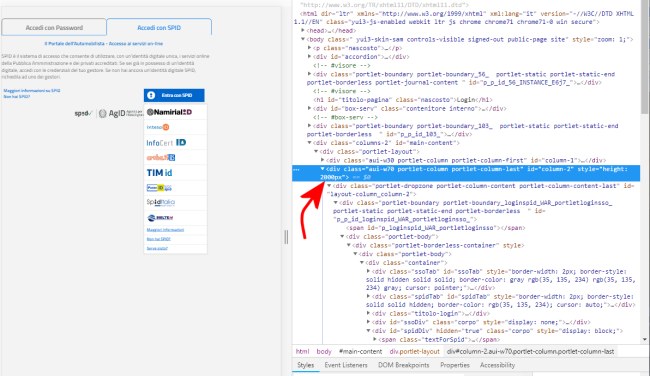Select the span id p_loginspid_WAR_portletloginsso line
Screen dimensions: 650x376
pyautogui.click(x=436, y=228)
